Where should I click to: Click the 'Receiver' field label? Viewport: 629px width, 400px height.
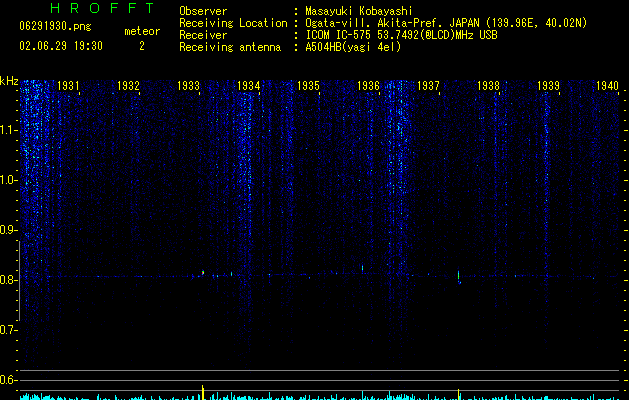(203, 35)
